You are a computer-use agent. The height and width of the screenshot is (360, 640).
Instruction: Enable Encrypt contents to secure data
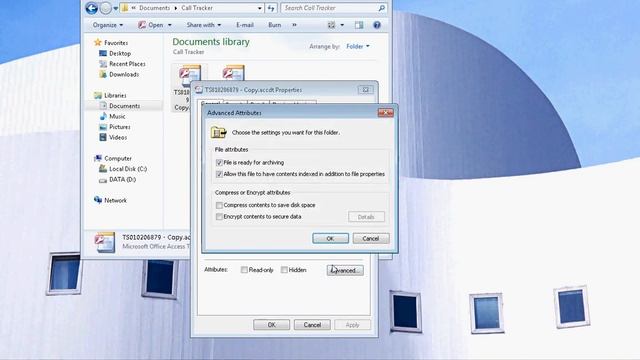pos(219,217)
